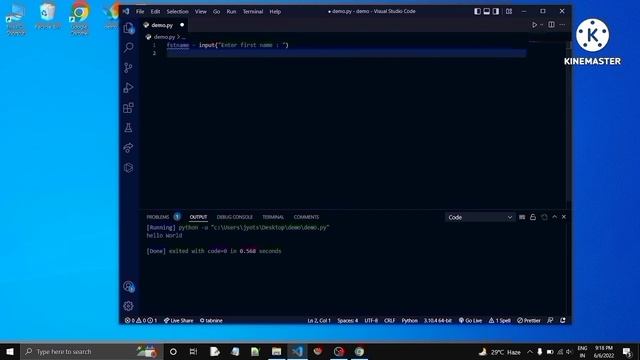Screen dimensions: 640x360
Task: Switch to the Terminal panel tab
Action: (273, 217)
